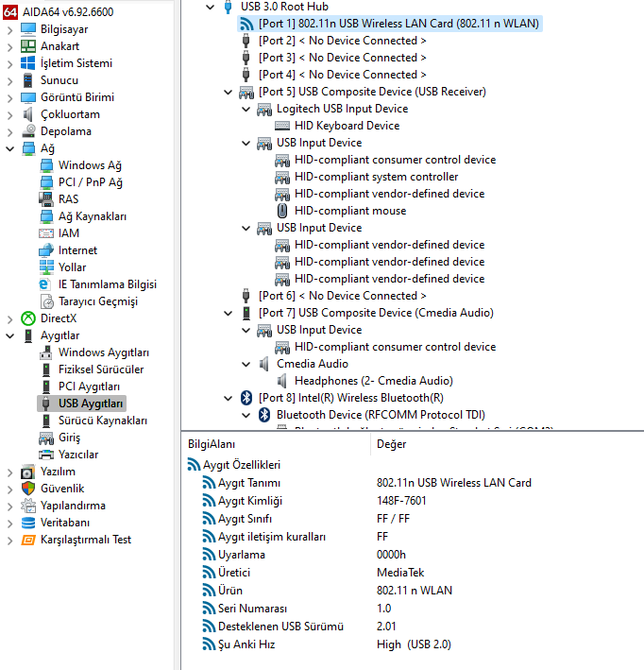Viewport: 644px width, 670px height.
Task: Expand the Depolama category
Action: [x=9, y=131]
